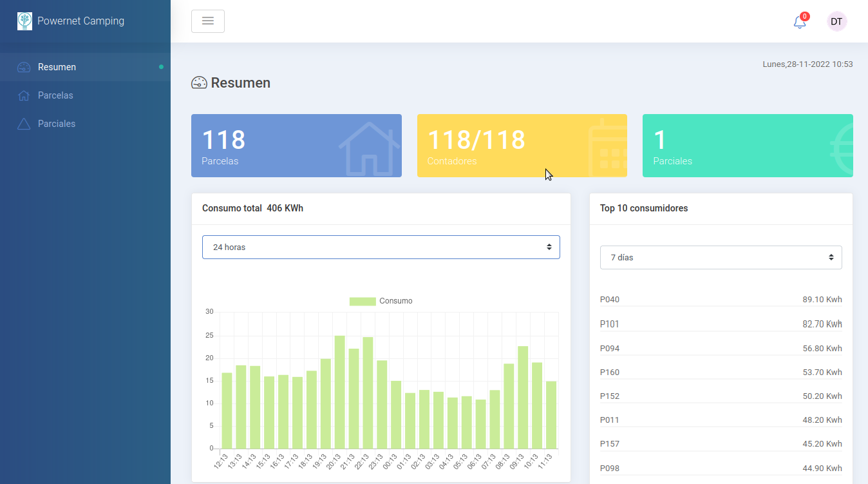The image size is (868, 484).
Task: Open the 118 Parcelas summary card
Action: click(x=296, y=146)
